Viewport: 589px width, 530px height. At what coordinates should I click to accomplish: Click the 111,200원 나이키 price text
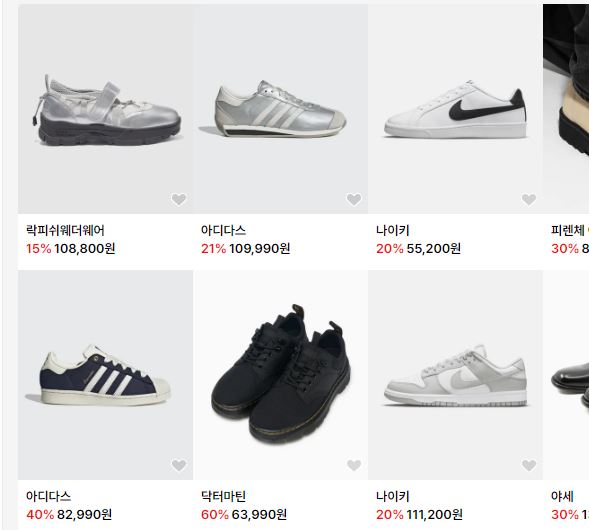point(434,515)
